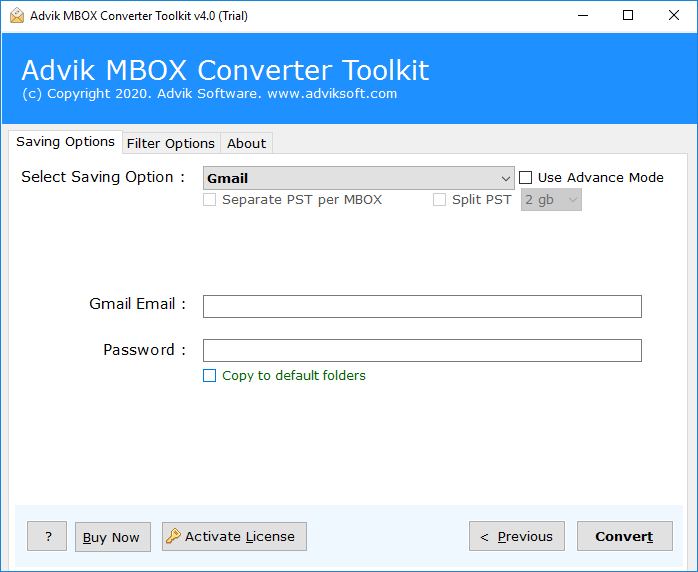Switch to the Saving Options tab

point(65,142)
